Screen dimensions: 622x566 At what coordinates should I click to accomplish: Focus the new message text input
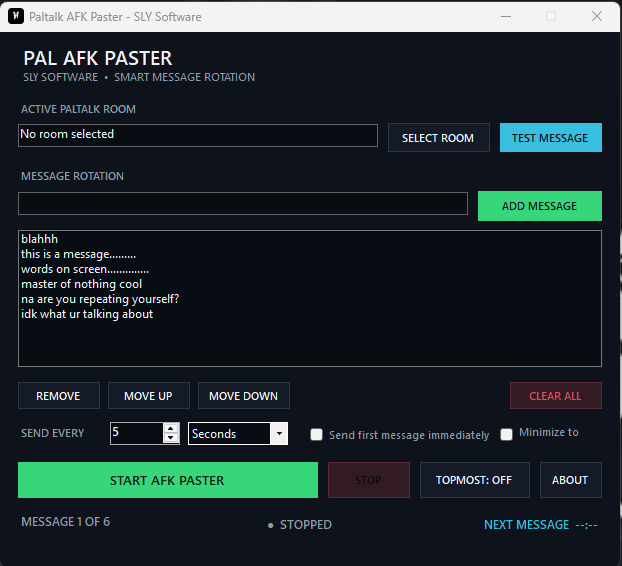coord(243,203)
